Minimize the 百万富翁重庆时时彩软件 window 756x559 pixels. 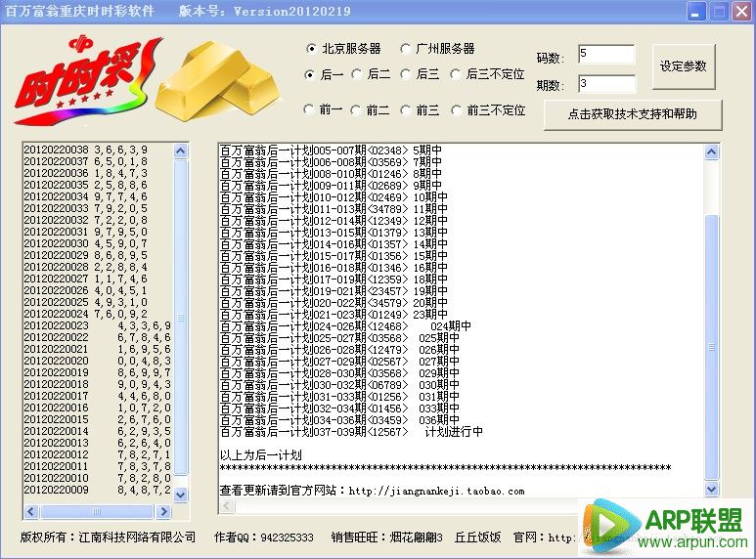695,12
